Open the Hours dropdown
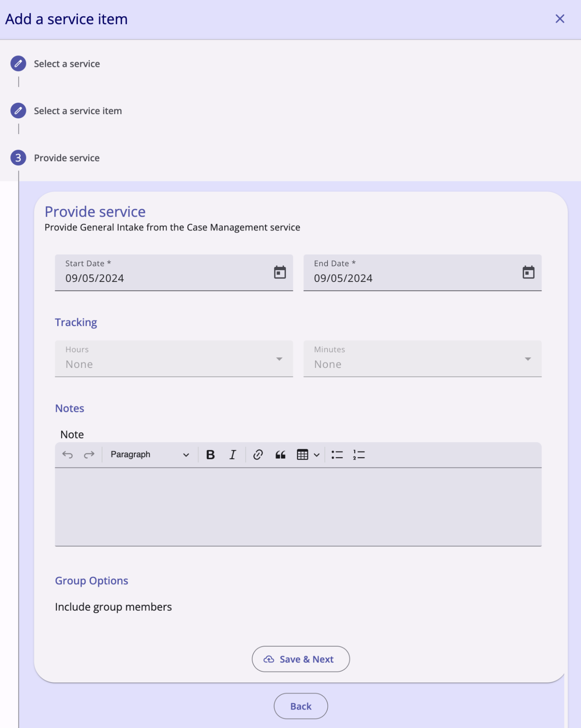The height and width of the screenshot is (728, 581). click(174, 359)
